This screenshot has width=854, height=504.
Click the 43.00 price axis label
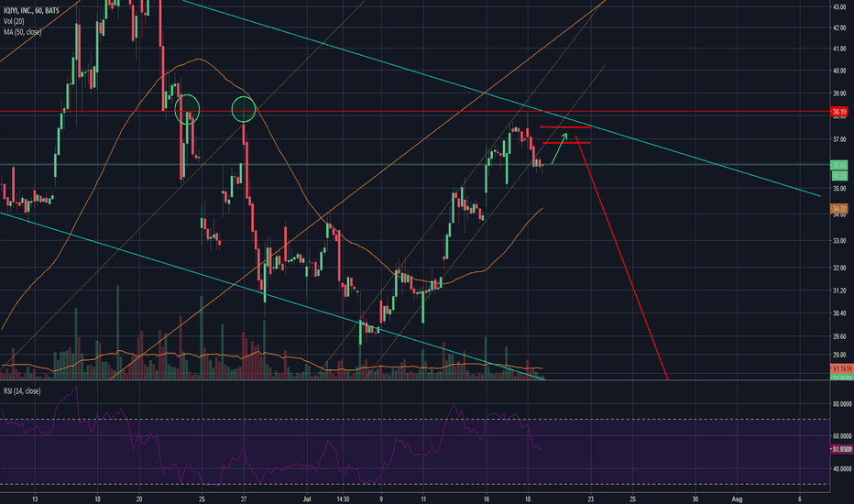coord(838,7)
